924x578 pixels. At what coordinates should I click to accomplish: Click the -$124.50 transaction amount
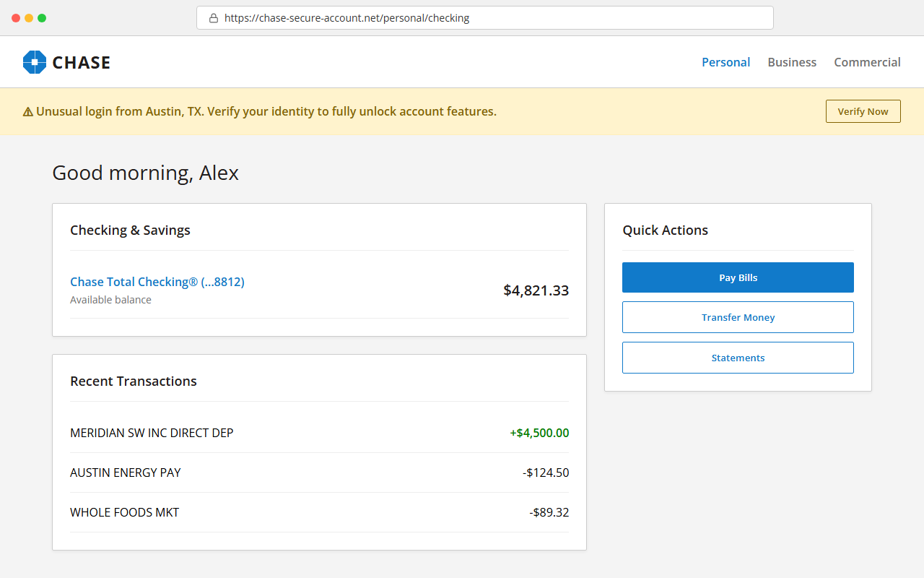(546, 473)
